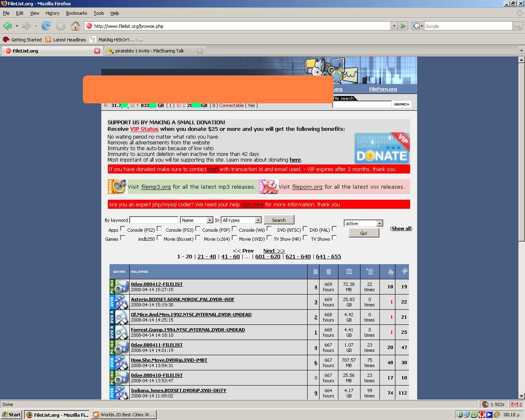Click the green Go arrow beside address bar
Screen dimensions: 525x420
point(403,26)
